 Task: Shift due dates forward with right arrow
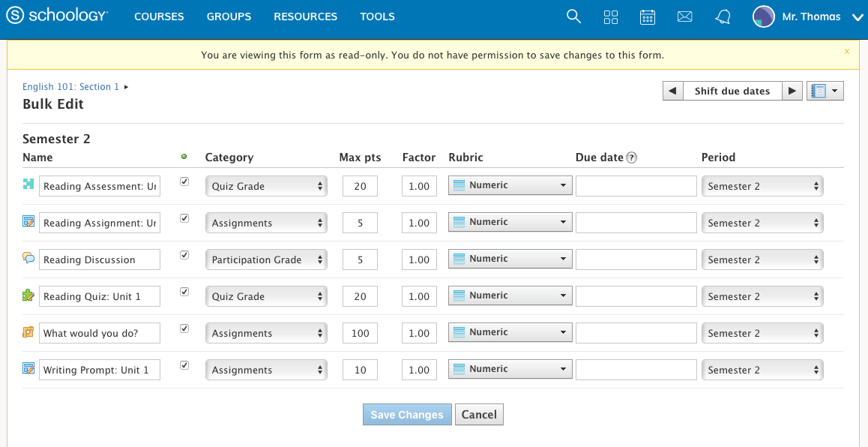(792, 91)
